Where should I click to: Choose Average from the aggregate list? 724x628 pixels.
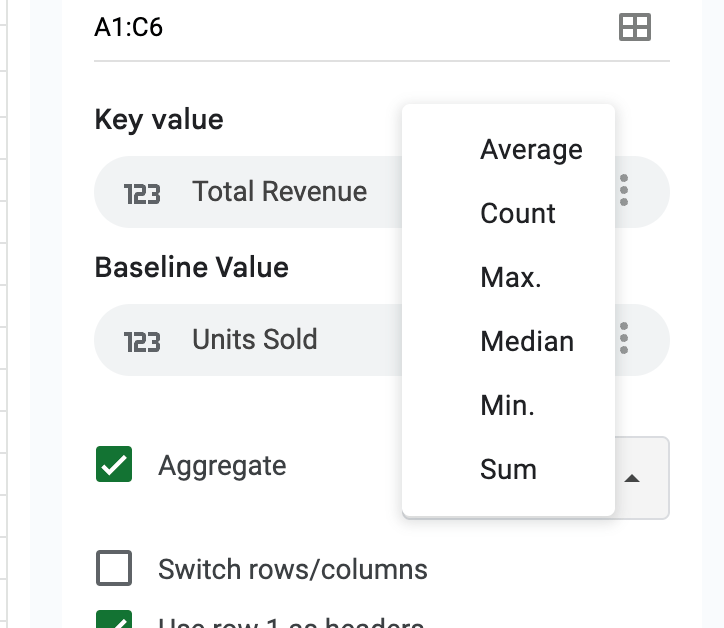pyautogui.click(x=530, y=150)
